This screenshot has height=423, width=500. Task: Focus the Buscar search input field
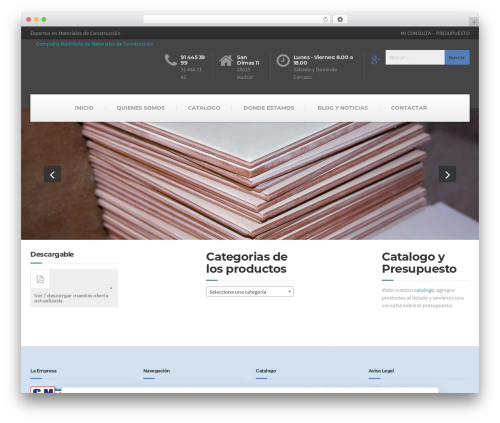pyautogui.click(x=415, y=57)
